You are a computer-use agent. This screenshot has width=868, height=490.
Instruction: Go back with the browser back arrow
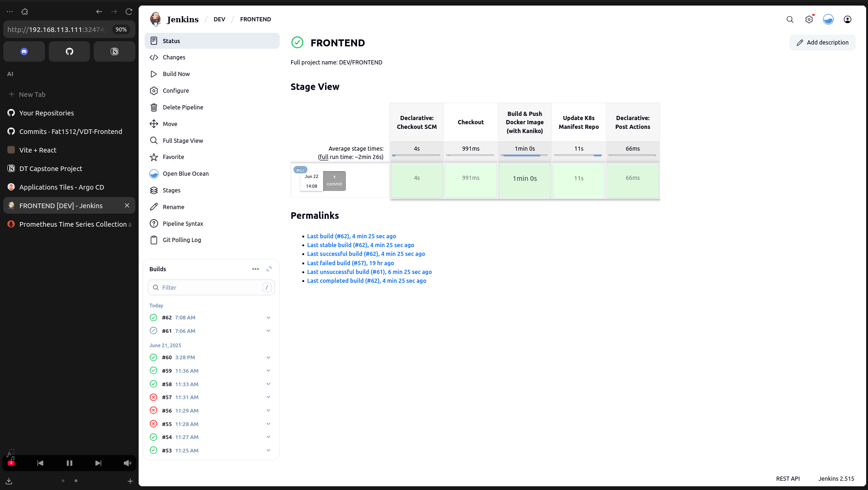pos(99,12)
